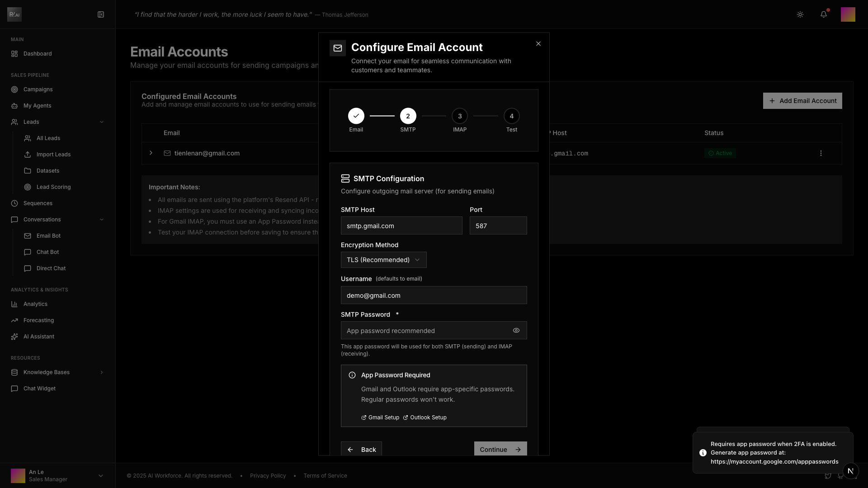The width and height of the screenshot is (868, 488).
Task: Click the Forecasting trend icon
Action: (x=14, y=320)
